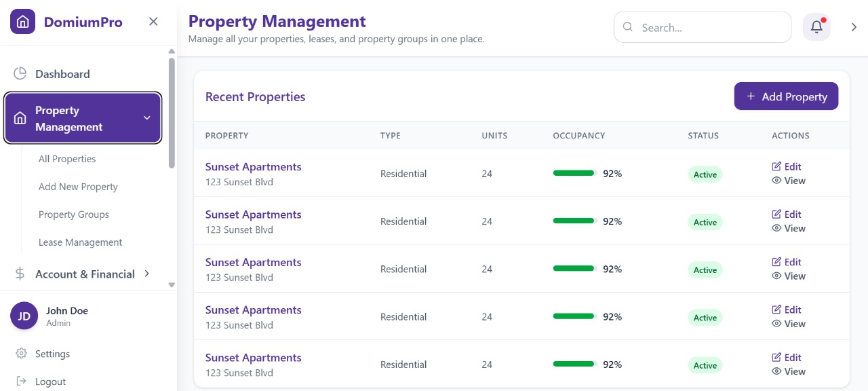This screenshot has height=391, width=868.
Task: Open notifications via the bell icon
Action: pos(816,26)
